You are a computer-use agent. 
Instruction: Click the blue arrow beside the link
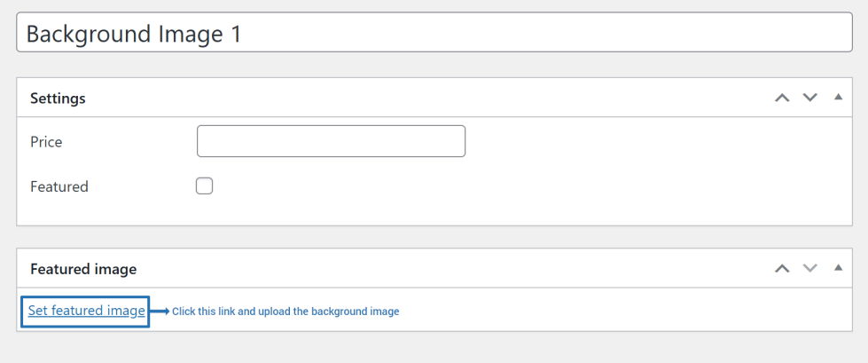point(160,312)
